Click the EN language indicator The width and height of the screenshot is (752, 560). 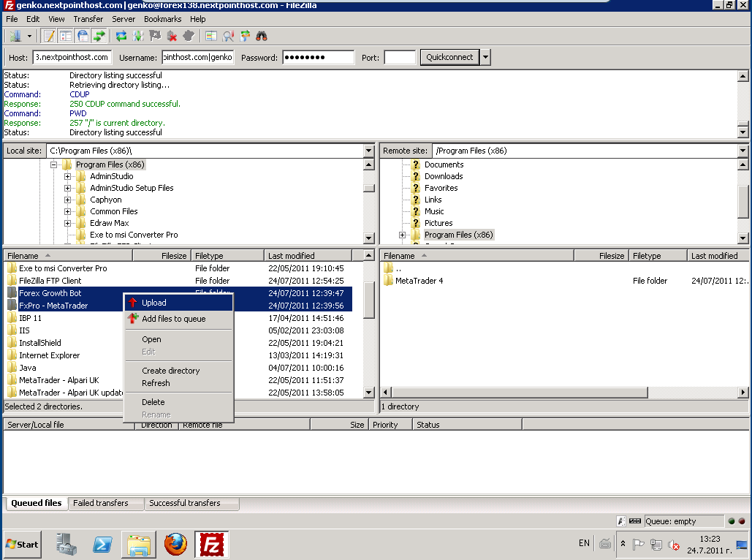click(x=584, y=543)
